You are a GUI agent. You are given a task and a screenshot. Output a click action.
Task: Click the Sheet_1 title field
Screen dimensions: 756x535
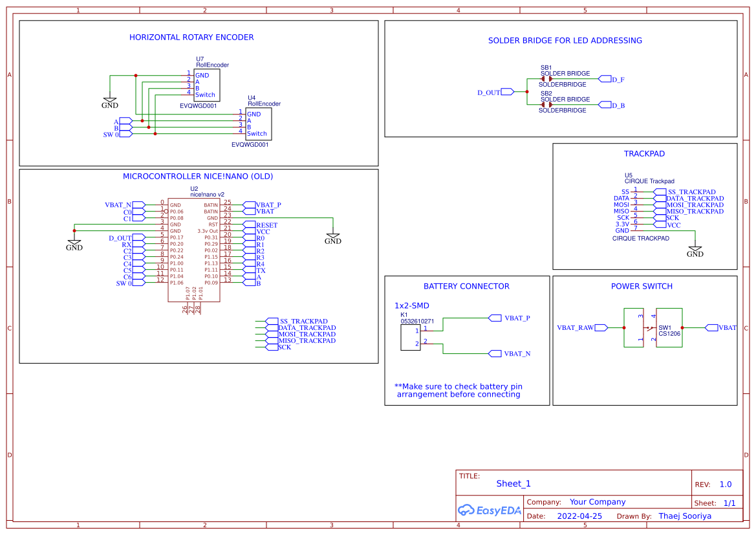coord(513,483)
